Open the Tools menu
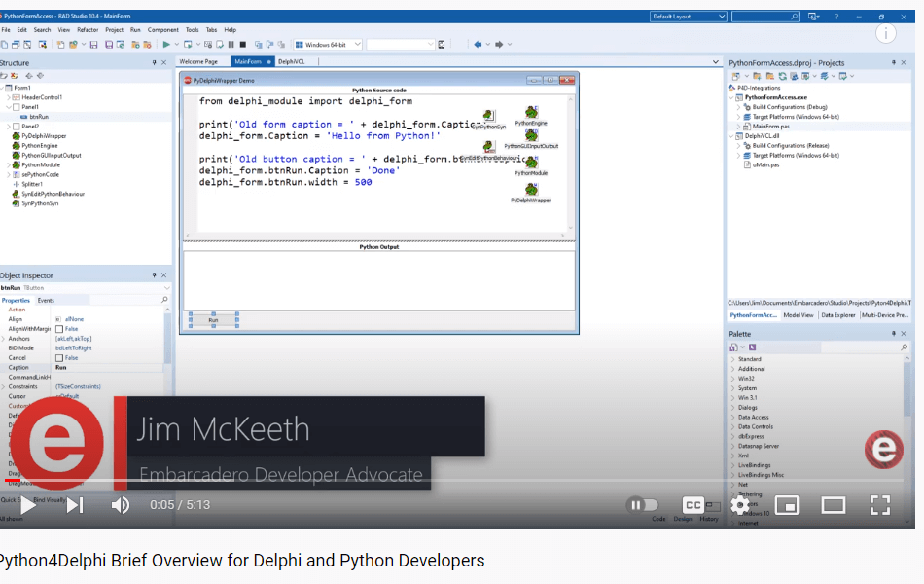 pos(193,29)
